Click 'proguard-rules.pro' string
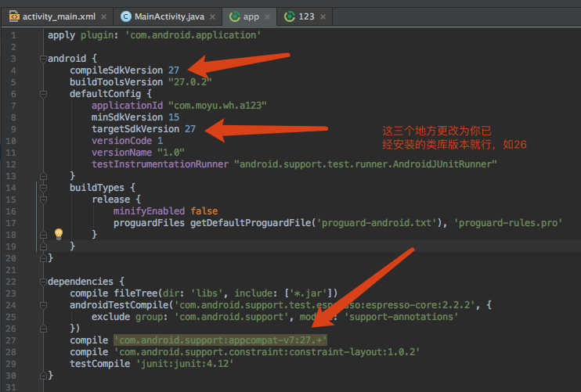 (x=508, y=223)
